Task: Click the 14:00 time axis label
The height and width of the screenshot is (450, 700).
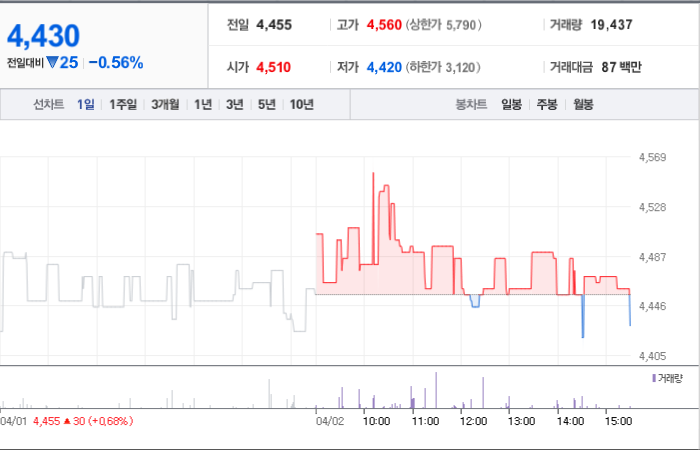Action: tap(571, 421)
